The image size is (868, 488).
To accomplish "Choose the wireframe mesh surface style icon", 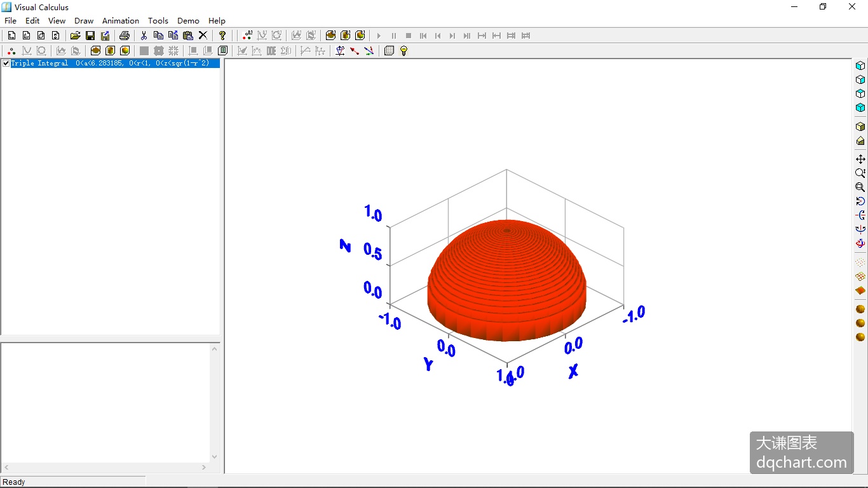I will pyautogui.click(x=860, y=276).
